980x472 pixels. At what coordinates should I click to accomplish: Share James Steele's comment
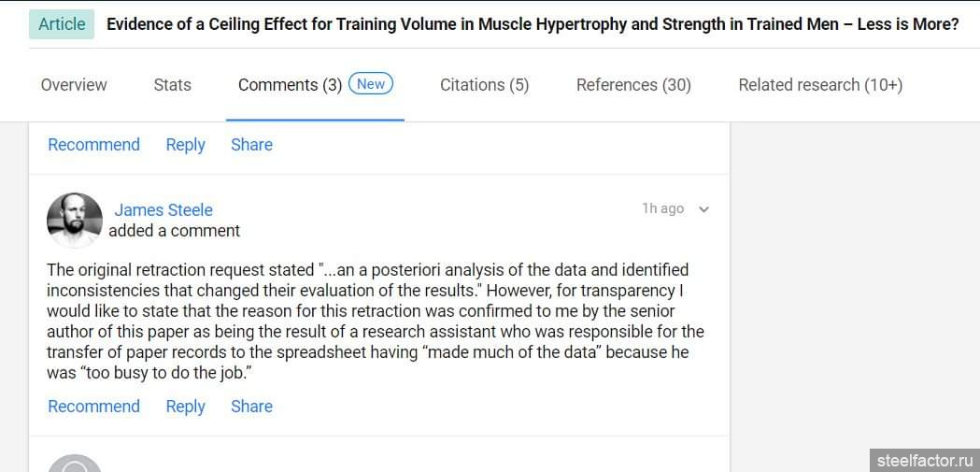pos(251,407)
